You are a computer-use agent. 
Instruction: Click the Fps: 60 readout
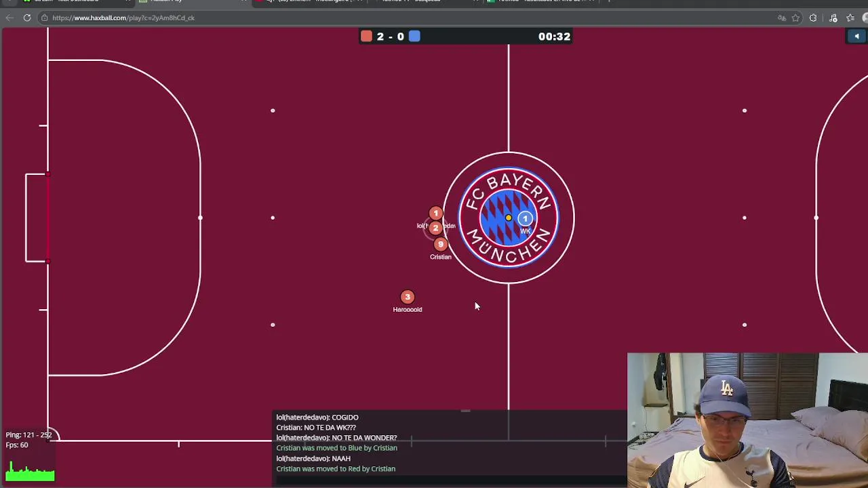click(x=17, y=445)
